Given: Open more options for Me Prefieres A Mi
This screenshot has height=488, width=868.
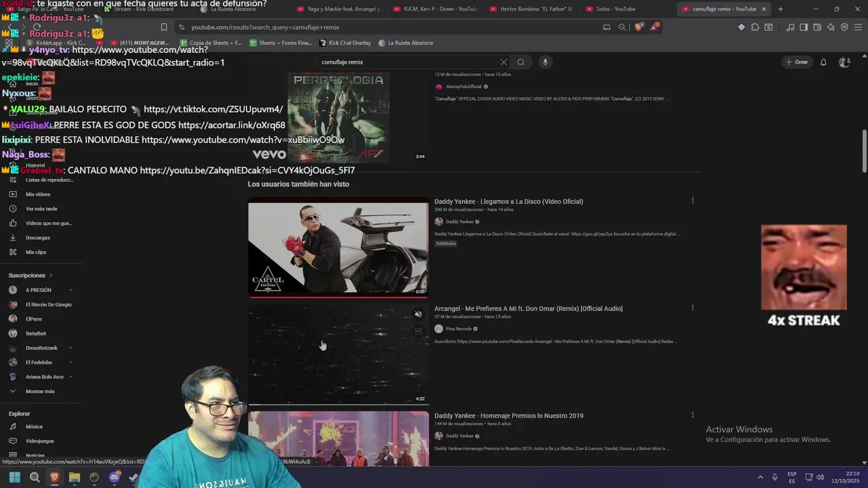Looking at the screenshot, I should [692, 308].
